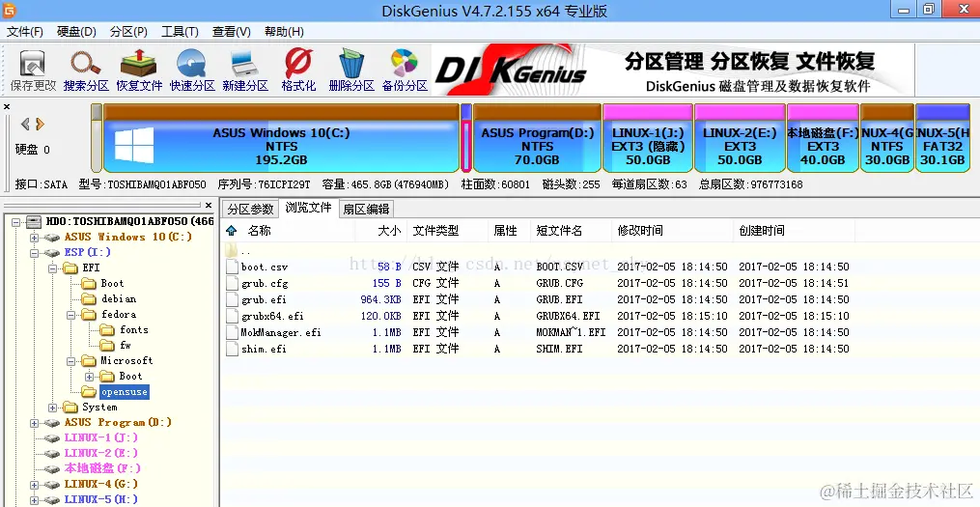This screenshot has height=507, width=980.
Task: Switch to the 分区参数 tab
Action: point(251,209)
